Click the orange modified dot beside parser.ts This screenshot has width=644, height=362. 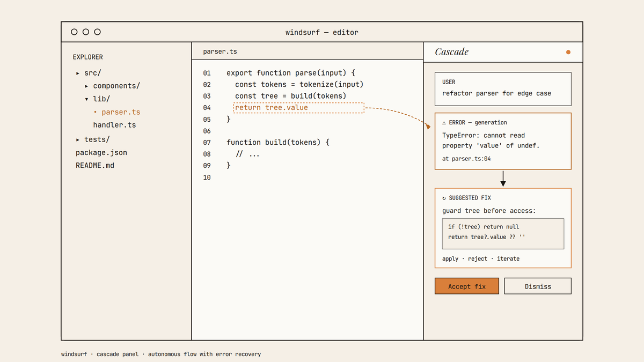(x=96, y=112)
